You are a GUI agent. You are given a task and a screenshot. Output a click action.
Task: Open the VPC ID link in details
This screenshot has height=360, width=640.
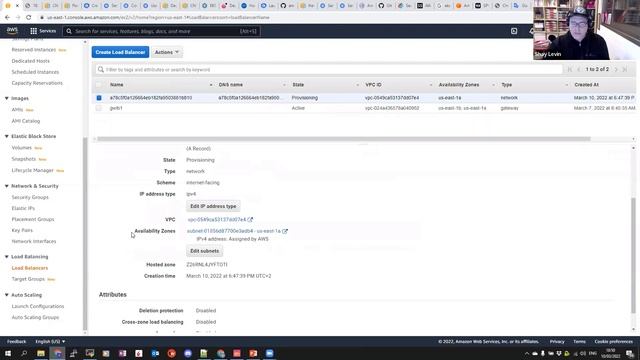pos(217,220)
